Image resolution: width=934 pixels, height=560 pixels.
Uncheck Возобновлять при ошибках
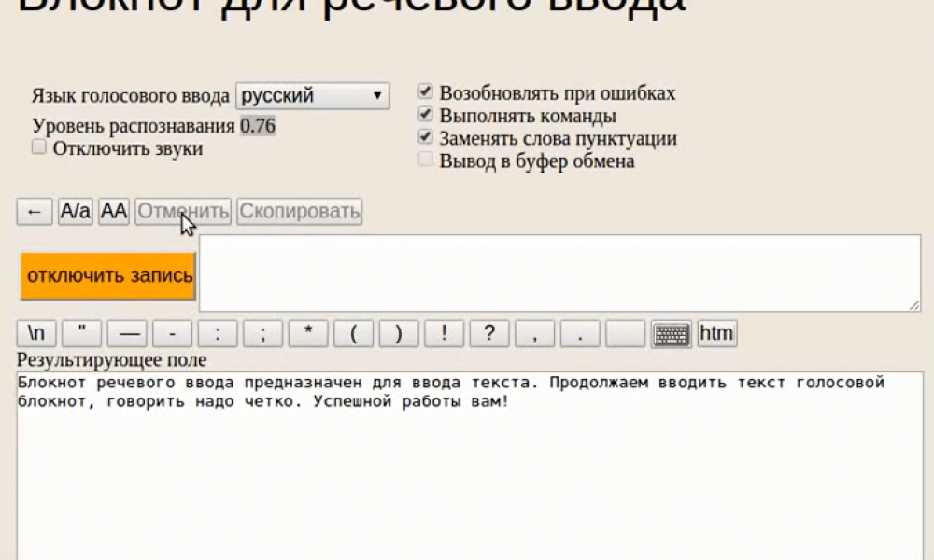[425, 91]
